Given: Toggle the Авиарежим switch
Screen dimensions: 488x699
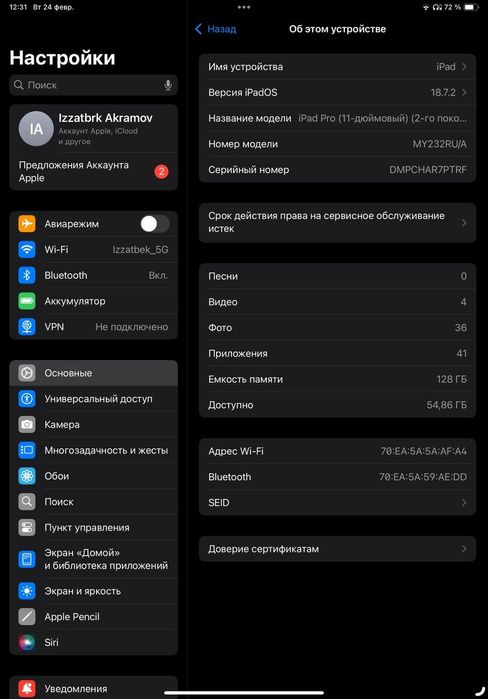Looking at the screenshot, I should [155, 224].
